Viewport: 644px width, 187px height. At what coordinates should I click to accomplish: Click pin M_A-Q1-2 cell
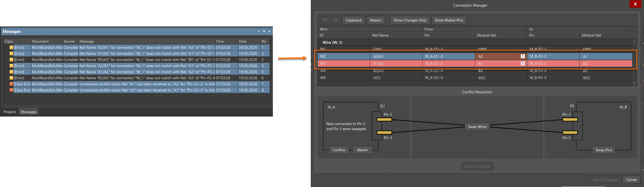click(448, 56)
